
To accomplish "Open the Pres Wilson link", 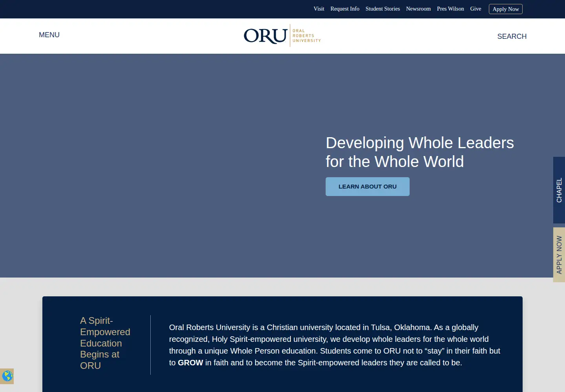I will tap(450, 9).
